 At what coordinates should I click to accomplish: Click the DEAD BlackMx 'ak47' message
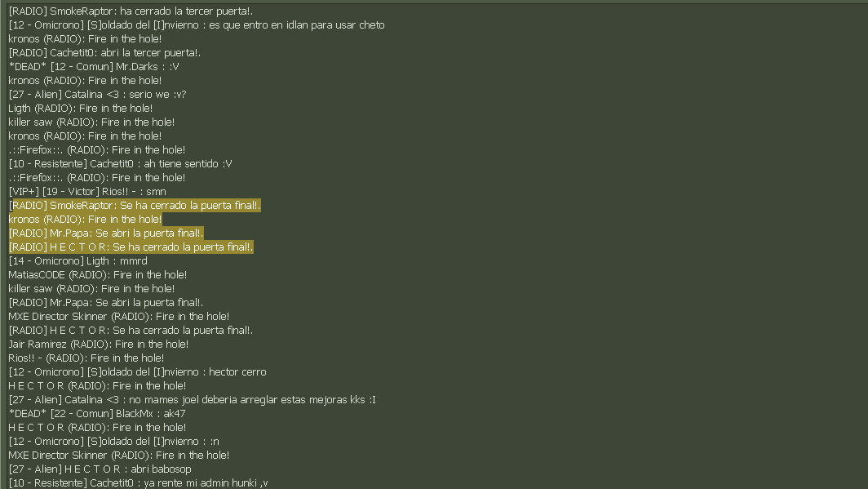[97, 414]
